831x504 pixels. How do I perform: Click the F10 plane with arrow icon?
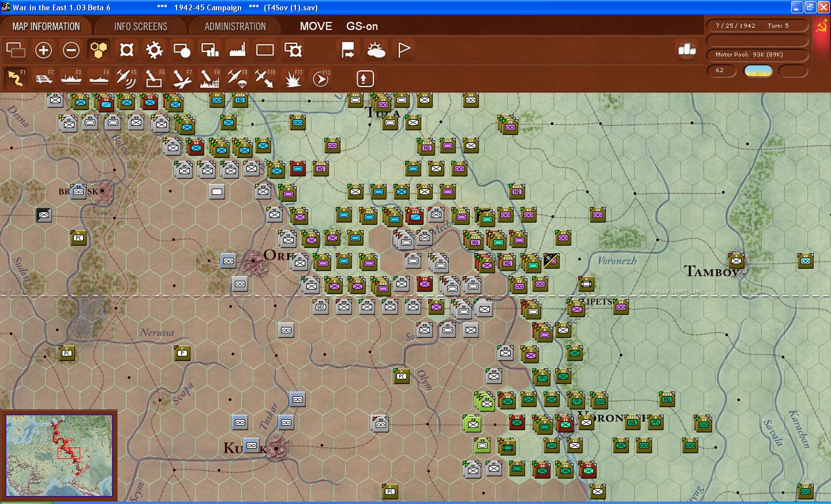tap(265, 78)
